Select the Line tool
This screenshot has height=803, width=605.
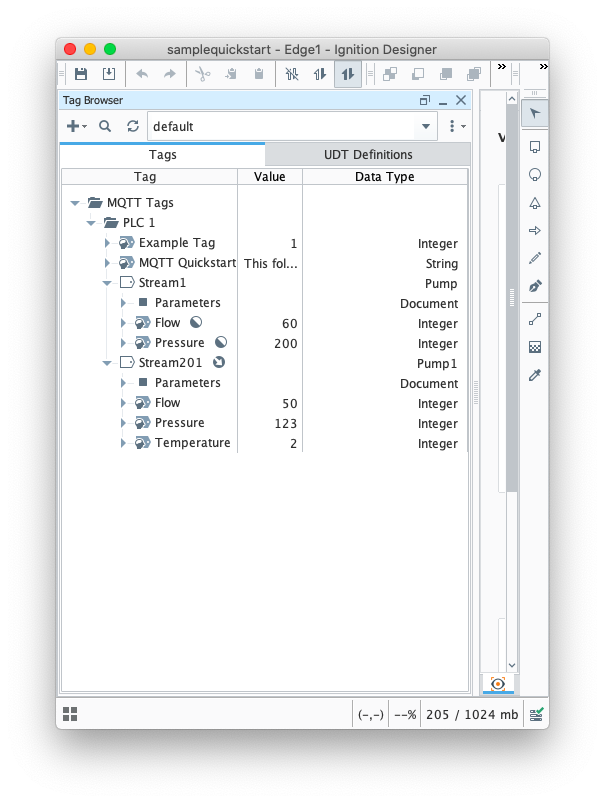coord(535,320)
